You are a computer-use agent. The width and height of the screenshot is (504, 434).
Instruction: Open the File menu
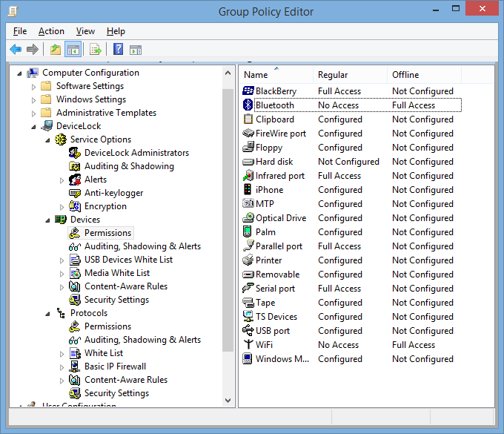[x=20, y=31]
